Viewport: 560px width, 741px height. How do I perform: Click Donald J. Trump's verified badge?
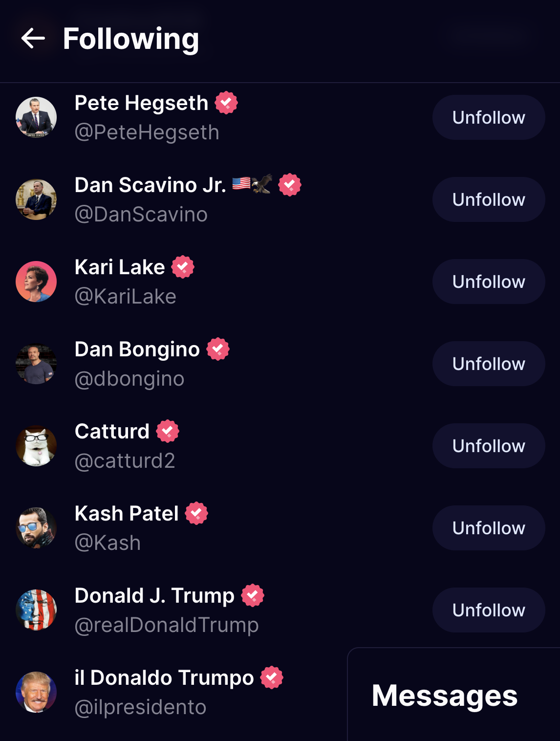pyautogui.click(x=253, y=595)
